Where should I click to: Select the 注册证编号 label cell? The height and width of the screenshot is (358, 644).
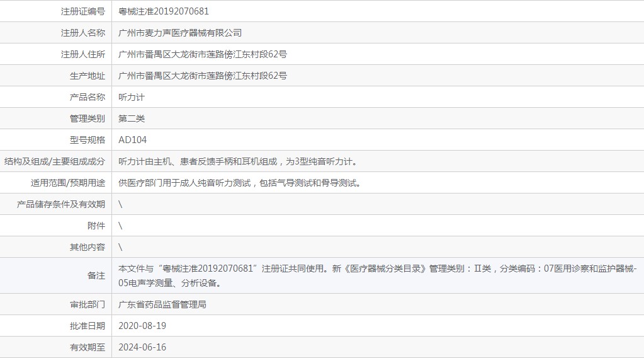tap(83, 11)
